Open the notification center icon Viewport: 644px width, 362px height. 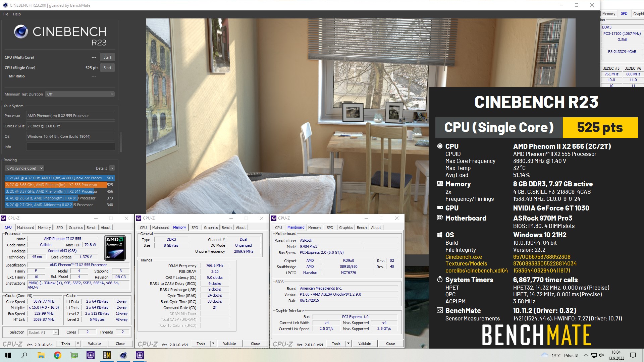pos(633,355)
